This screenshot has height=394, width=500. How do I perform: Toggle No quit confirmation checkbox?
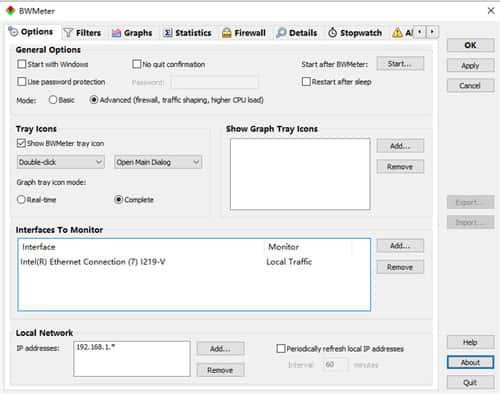[x=137, y=64]
